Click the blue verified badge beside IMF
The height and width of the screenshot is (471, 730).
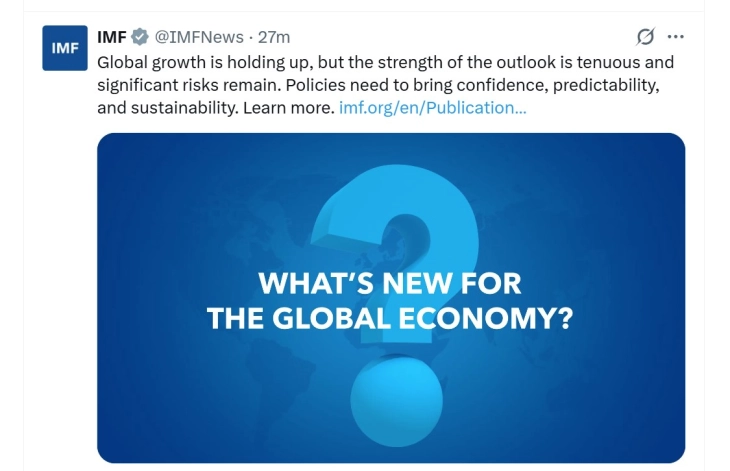tap(139, 37)
